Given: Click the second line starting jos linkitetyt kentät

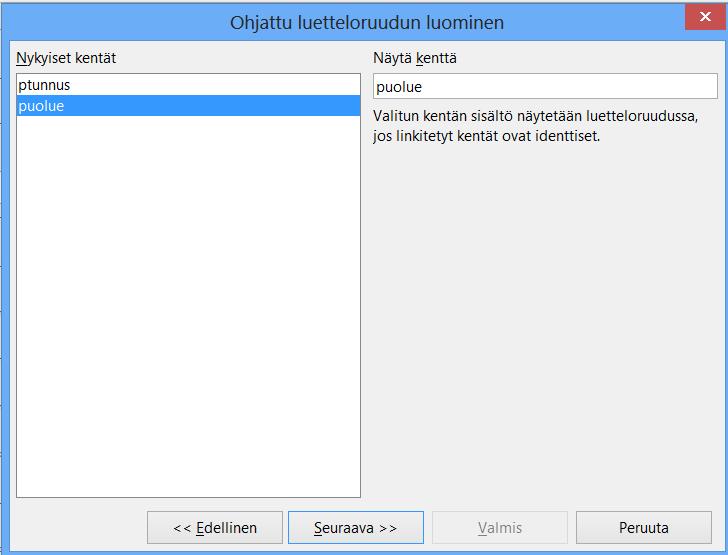Looking at the screenshot, I should (x=487, y=136).
